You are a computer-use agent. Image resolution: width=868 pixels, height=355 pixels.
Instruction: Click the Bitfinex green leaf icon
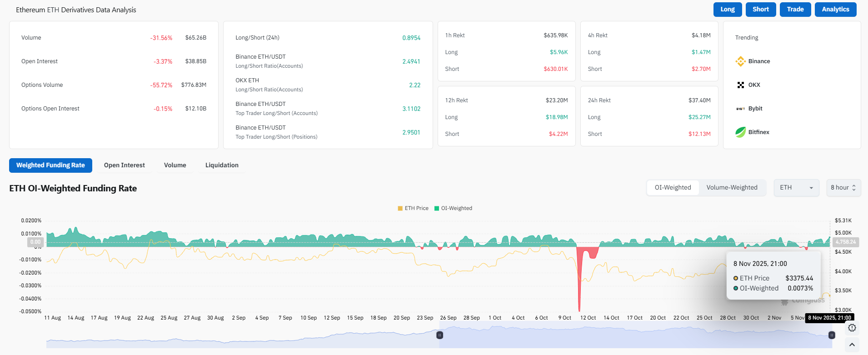click(740, 132)
